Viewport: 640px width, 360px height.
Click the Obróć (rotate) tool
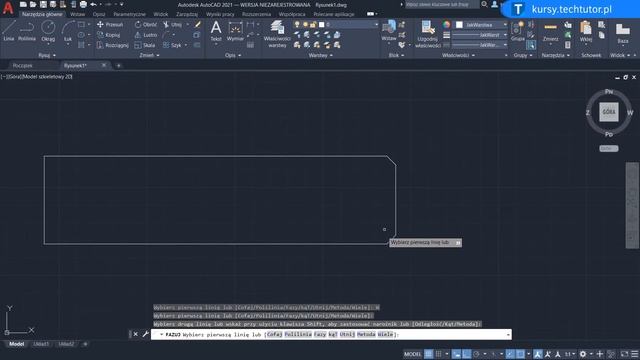coord(146,24)
